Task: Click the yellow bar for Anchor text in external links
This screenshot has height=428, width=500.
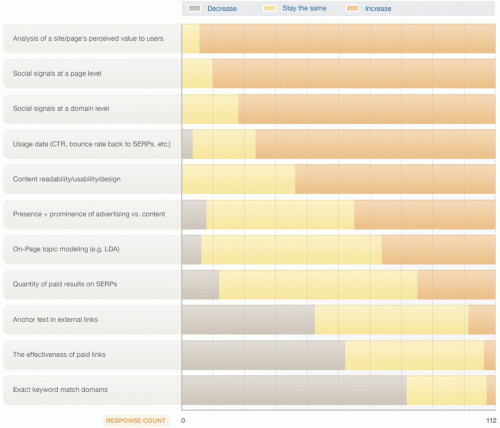Action: [x=391, y=320]
